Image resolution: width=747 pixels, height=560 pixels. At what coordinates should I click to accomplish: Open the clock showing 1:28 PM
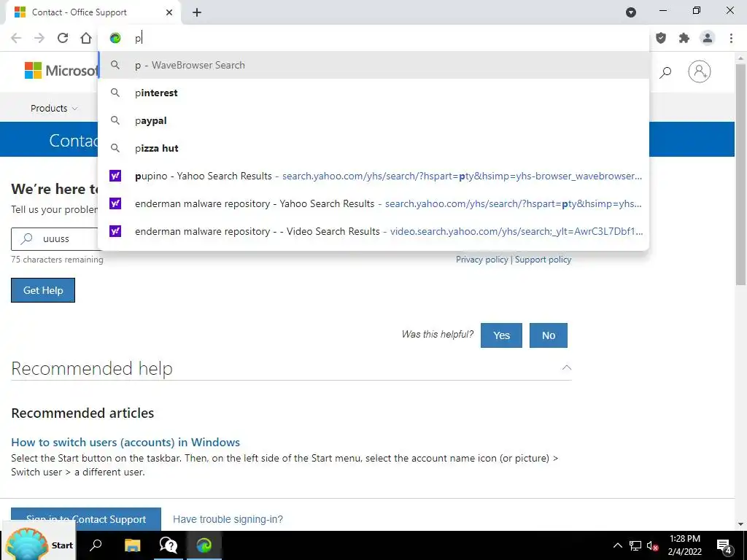coord(684,545)
